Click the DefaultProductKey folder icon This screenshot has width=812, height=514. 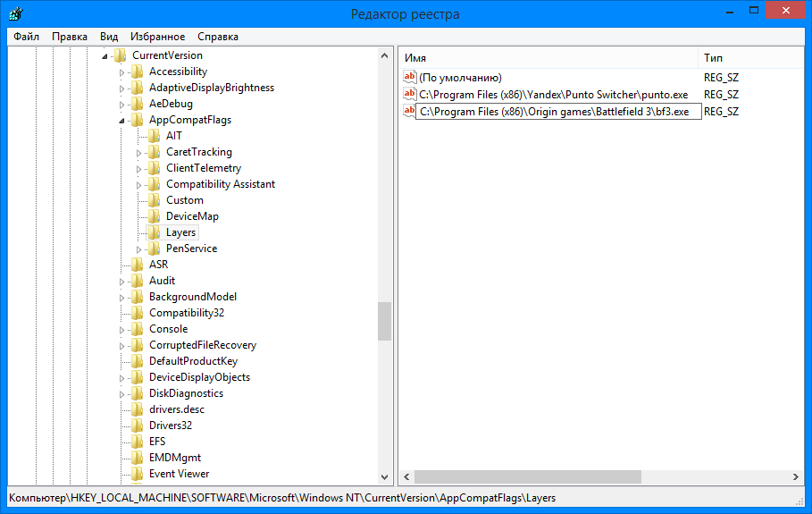138,360
